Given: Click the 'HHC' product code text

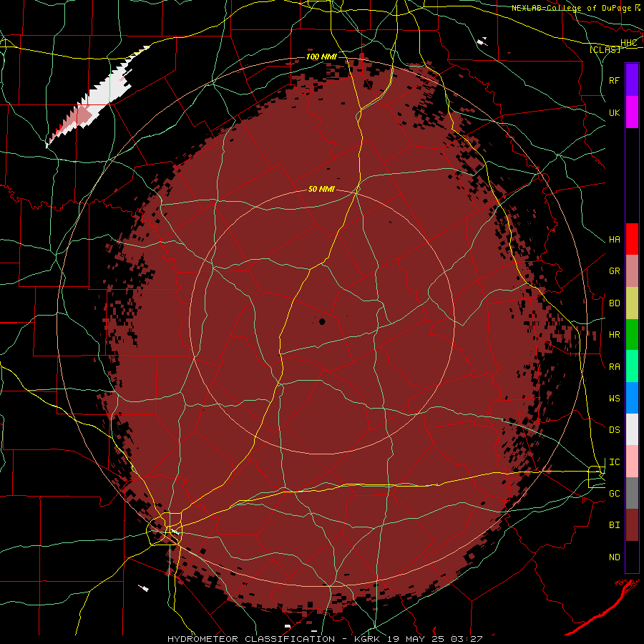Looking at the screenshot, I should pos(628,43).
